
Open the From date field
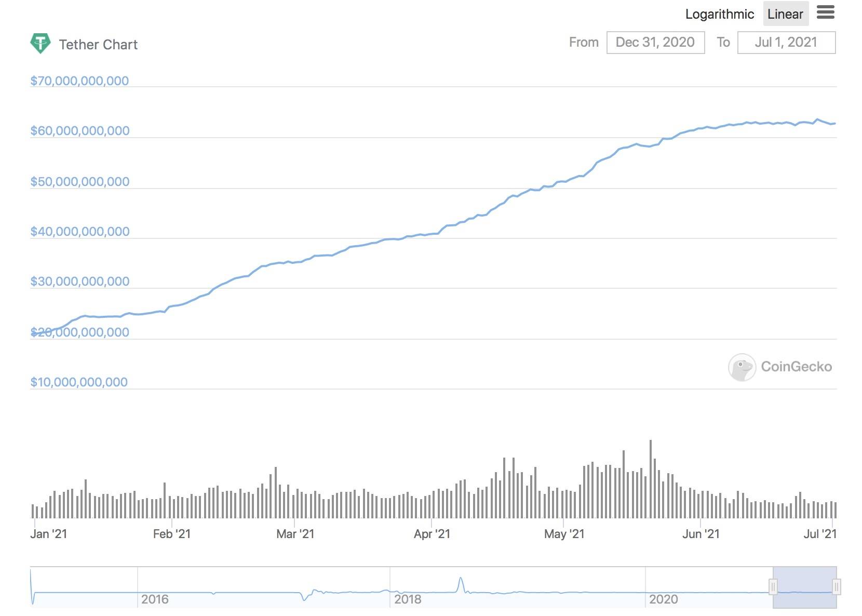[655, 43]
